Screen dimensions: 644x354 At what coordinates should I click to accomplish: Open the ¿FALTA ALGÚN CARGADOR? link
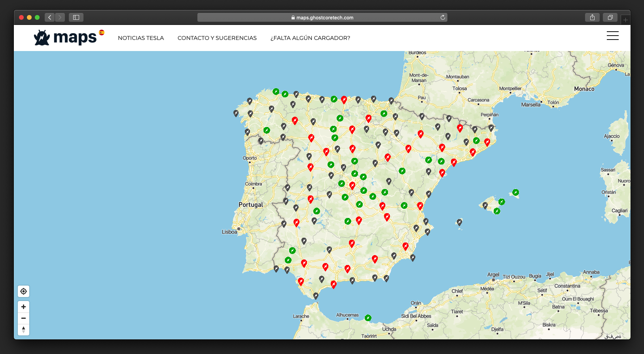pos(310,38)
